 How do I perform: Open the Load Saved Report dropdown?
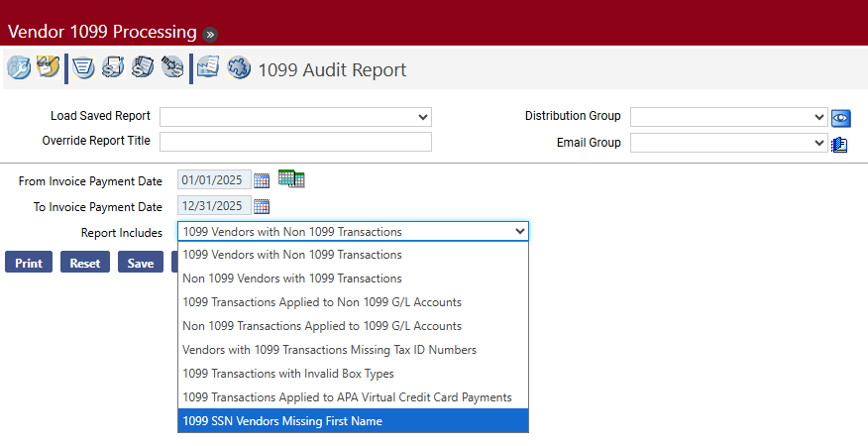pyautogui.click(x=295, y=117)
